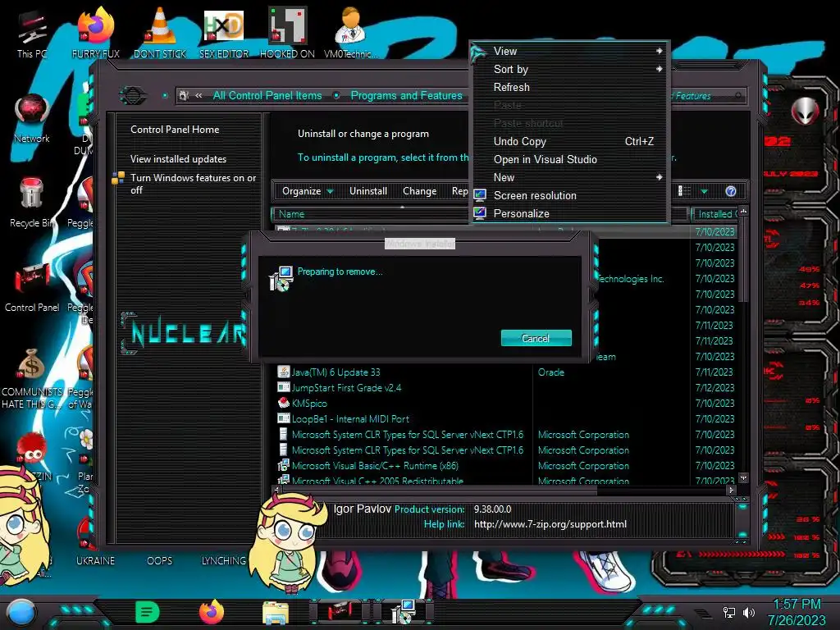Click the taskbar clock showing 1:57 PM
This screenshot has height=630, width=840.
pos(796,605)
